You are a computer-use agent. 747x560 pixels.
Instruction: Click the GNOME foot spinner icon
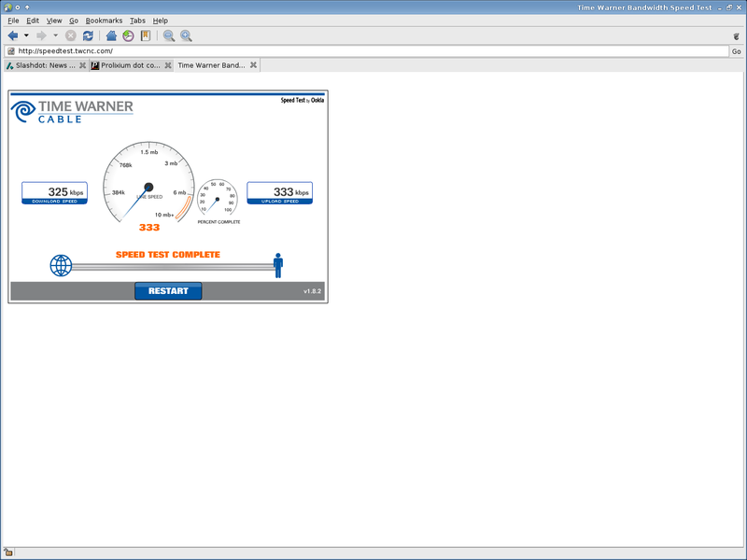tap(736, 36)
